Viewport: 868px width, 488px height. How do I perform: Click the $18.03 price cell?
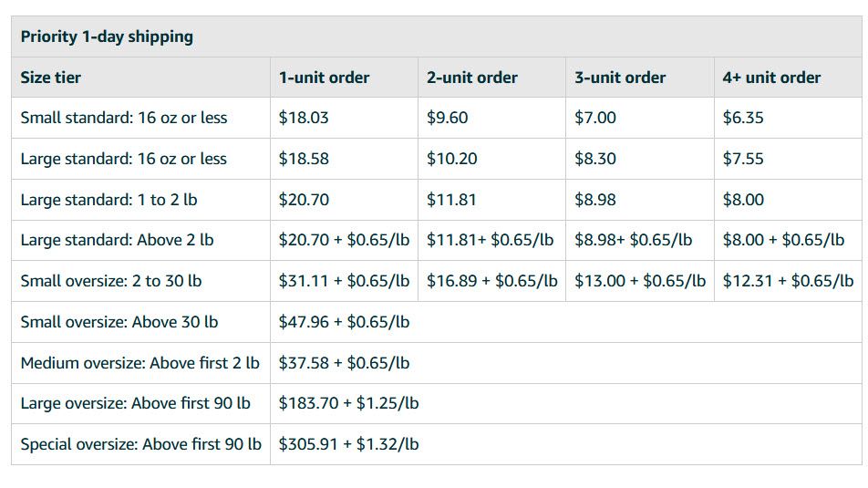pos(304,118)
